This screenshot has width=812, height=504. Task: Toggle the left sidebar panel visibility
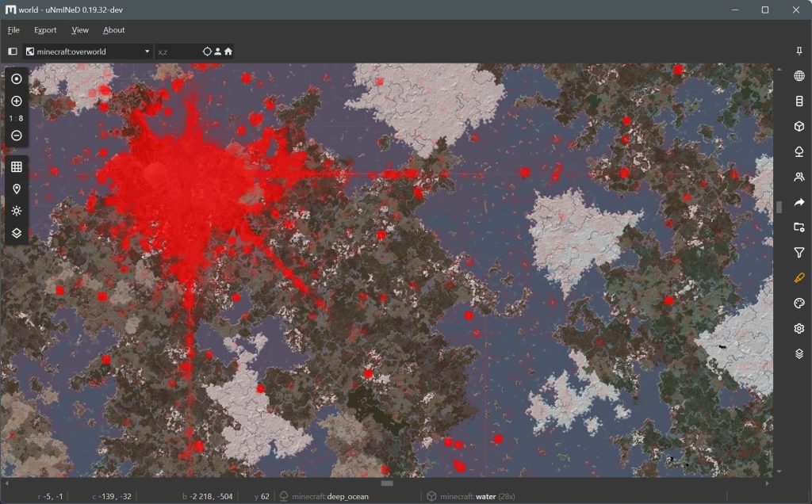(x=11, y=51)
